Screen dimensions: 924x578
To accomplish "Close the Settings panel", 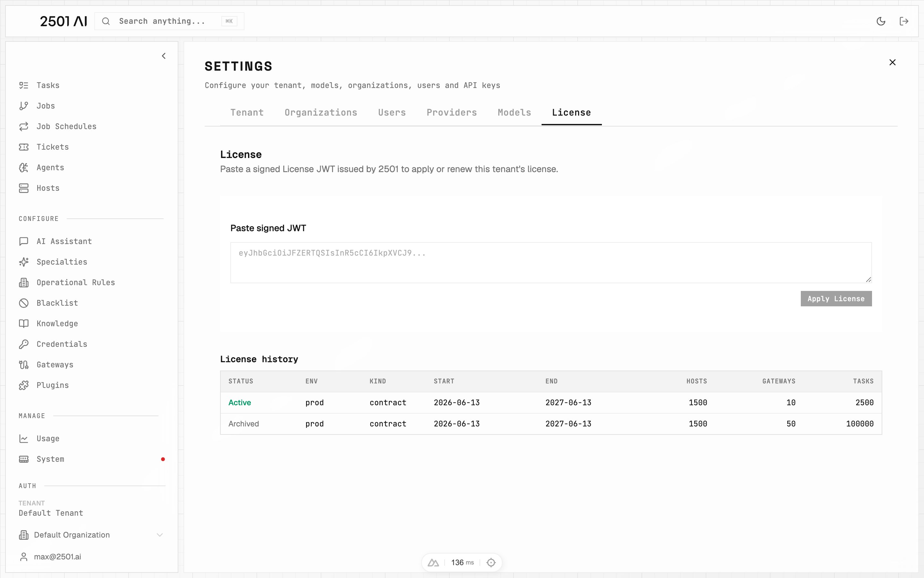I will pos(892,62).
